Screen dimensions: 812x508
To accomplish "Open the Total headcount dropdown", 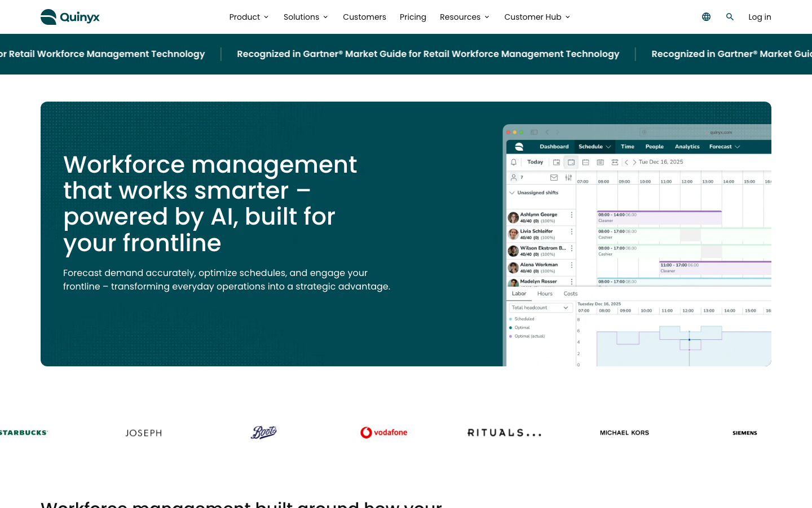I will (x=540, y=308).
